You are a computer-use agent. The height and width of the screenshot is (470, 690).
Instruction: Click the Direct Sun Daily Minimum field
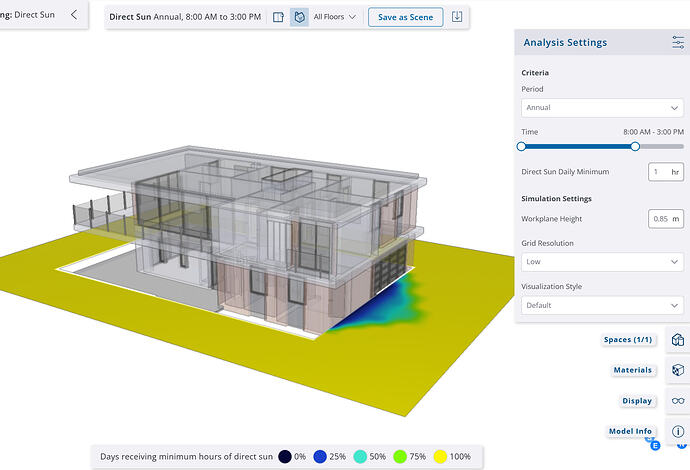pos(666,172)
